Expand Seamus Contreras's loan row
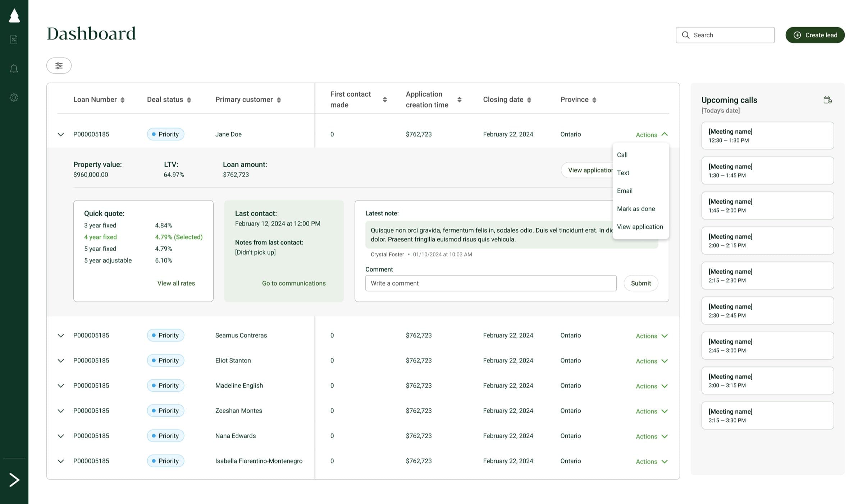The image size is (863, 504). [x=61, y=336]
